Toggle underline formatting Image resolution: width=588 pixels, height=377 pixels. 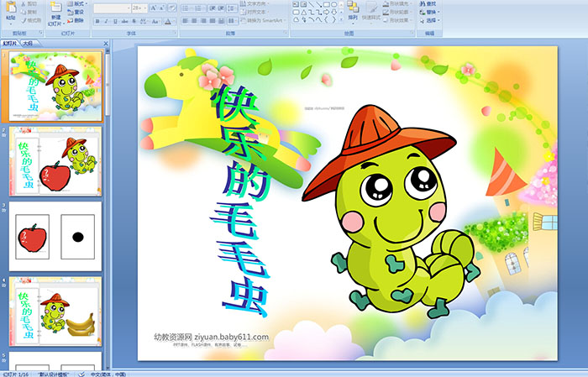[115, 21]
